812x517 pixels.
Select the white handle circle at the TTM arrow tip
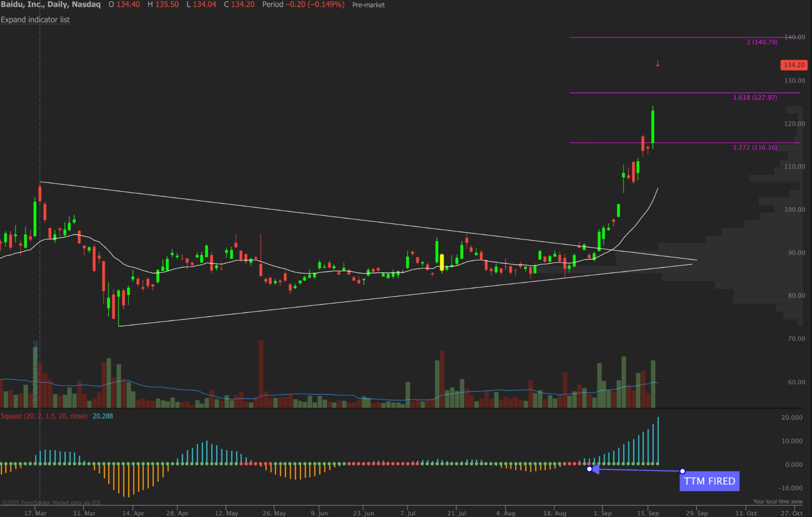[589, 469]
